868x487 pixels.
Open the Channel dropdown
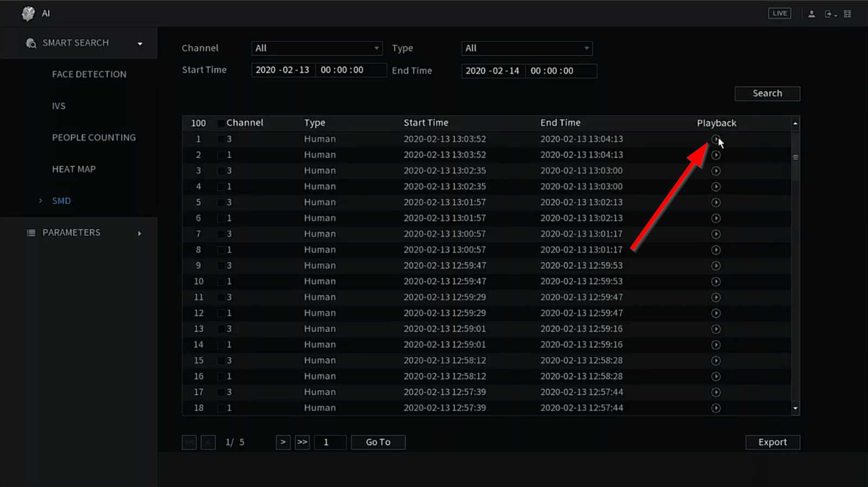pos(317,48)
